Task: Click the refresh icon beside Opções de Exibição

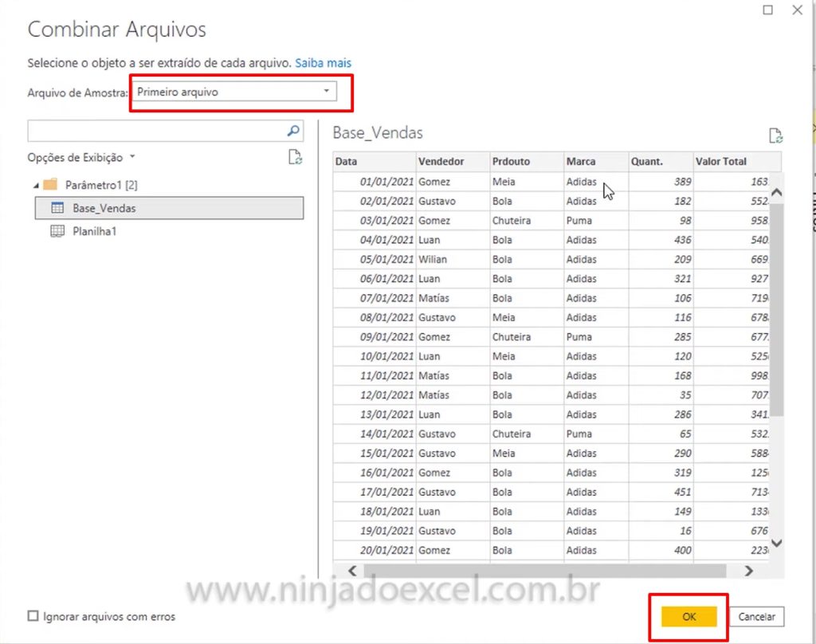Action: coord(295,158)
